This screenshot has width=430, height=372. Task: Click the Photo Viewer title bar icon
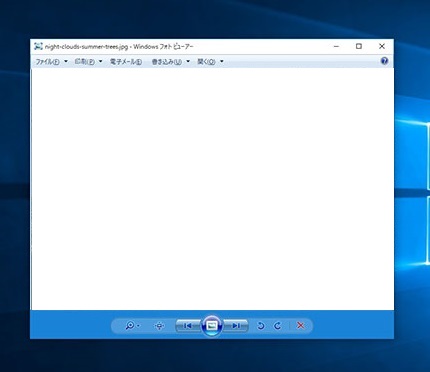point(39,46)
